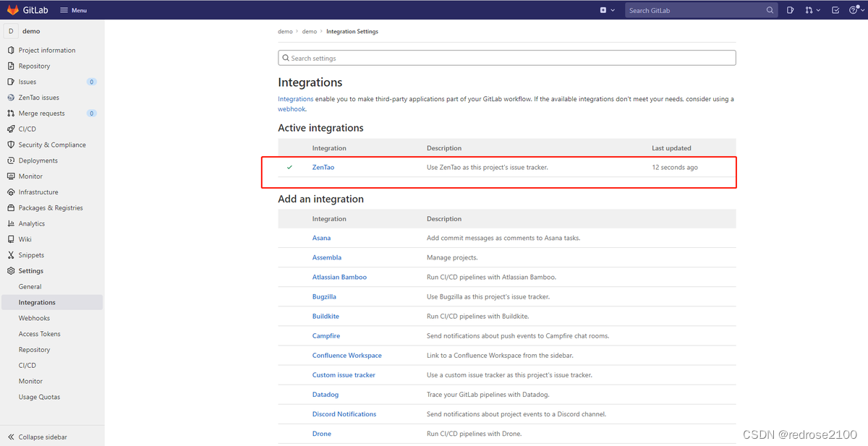Open the Bugzilla integration
Image resolution: width=868 pixels, height=446 pixels.
(324, 296)
